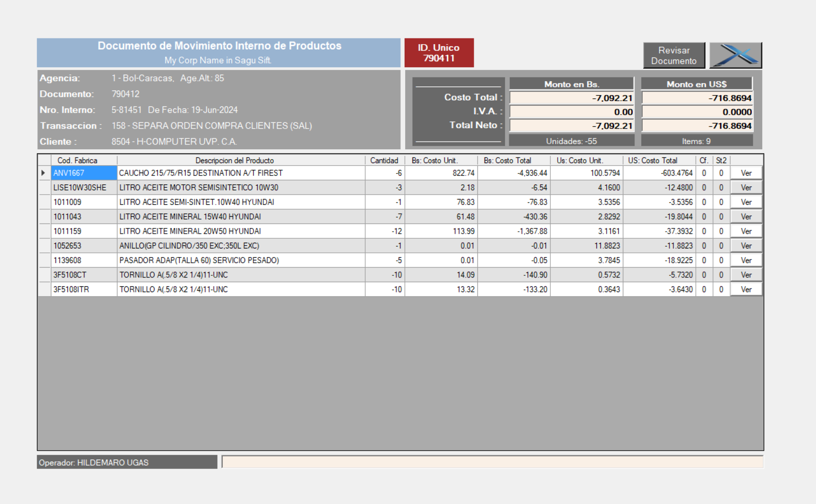This screenshot has height=504, width=816.
Task: Click Ver button for product 1011043
Action: pos(746,217)
